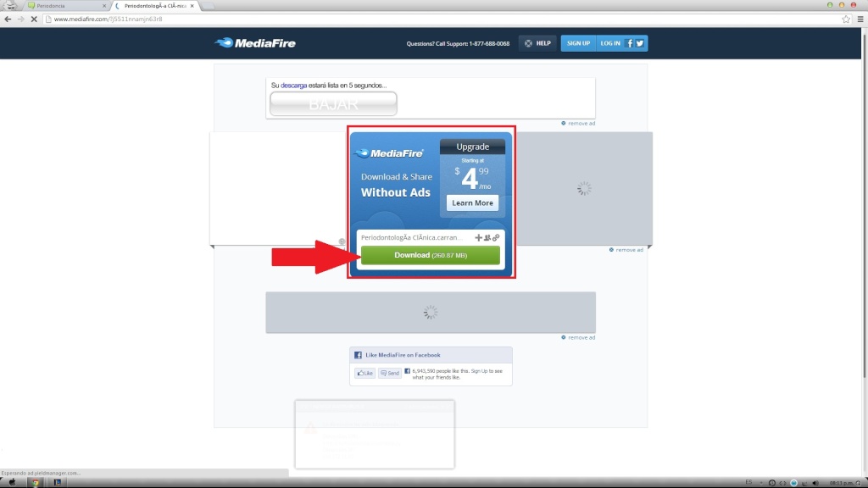
Task: Click 'Sign Up' link in Facebook widget
Action: pyautogui.click(x=481, y=371)
